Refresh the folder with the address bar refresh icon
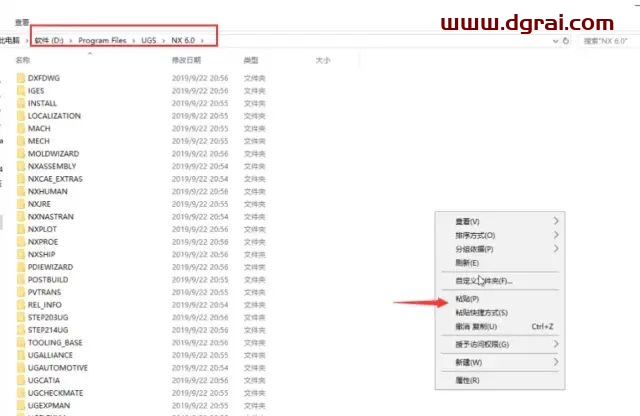 566,41
